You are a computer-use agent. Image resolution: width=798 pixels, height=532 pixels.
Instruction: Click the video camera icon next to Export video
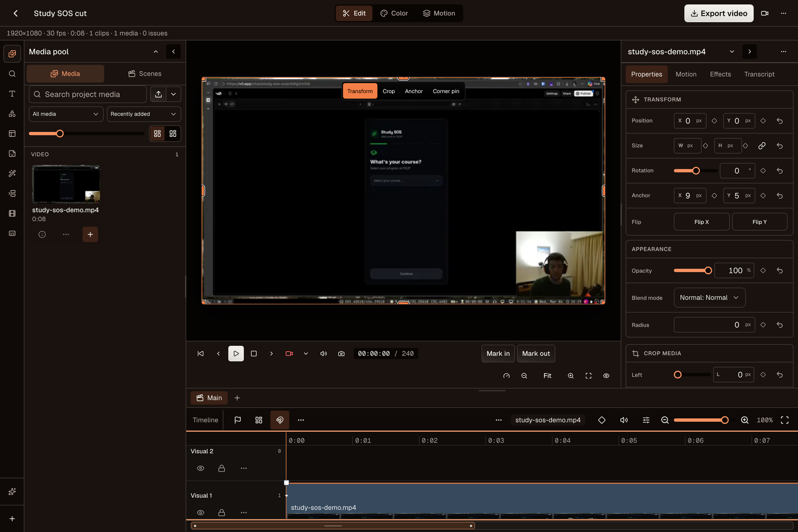(x=765, y=13)
